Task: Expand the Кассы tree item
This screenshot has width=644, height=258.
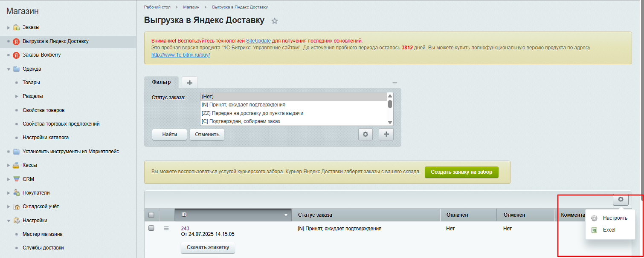Action: click(x=9, y=165)
